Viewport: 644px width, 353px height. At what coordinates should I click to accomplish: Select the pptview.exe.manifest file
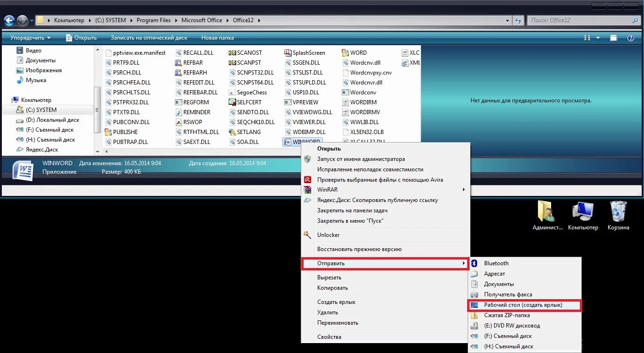[135, 53]
